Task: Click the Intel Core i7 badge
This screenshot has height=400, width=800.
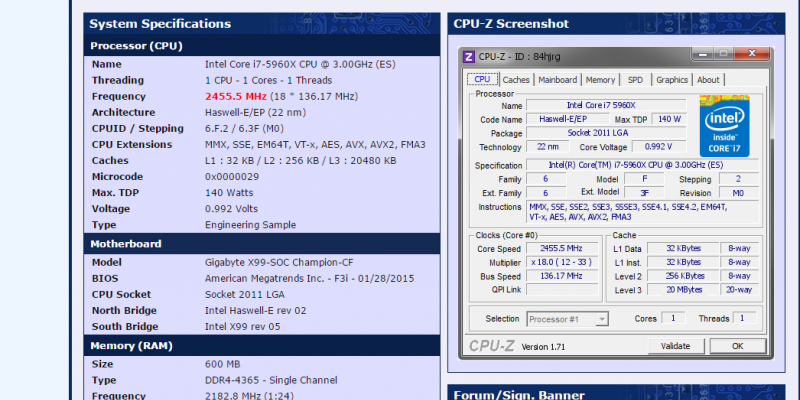Action: pyautogui.click(x=724, y=126)
